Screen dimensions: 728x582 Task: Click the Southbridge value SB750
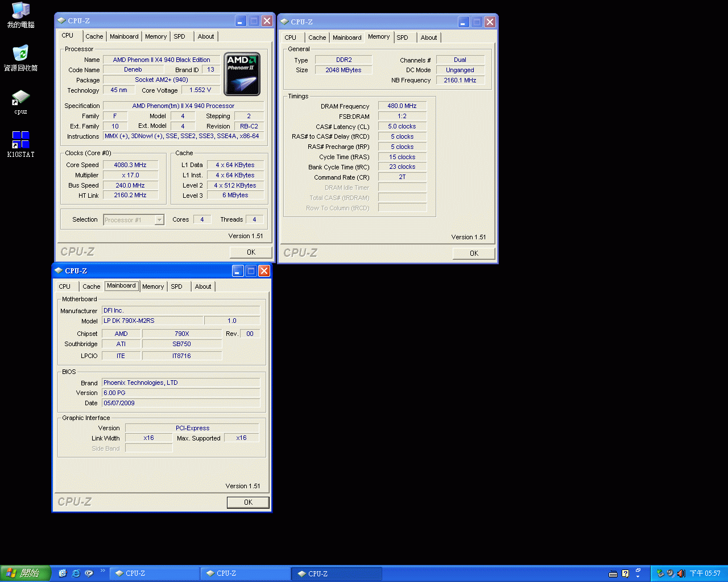[182, 344]
